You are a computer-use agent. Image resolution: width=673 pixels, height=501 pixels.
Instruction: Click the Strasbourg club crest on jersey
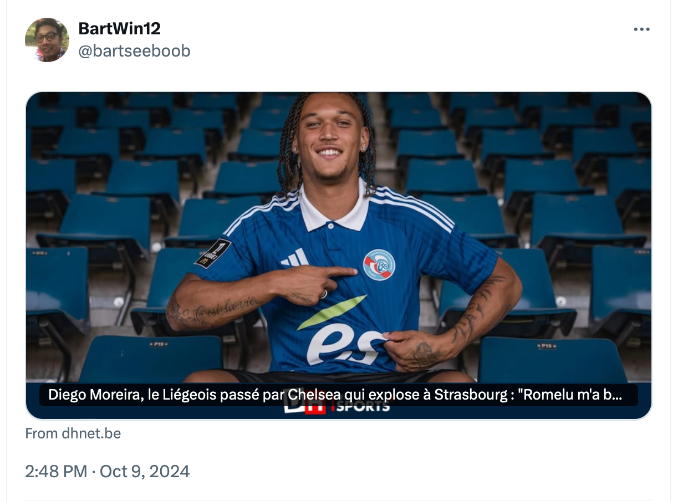(379, 265)
